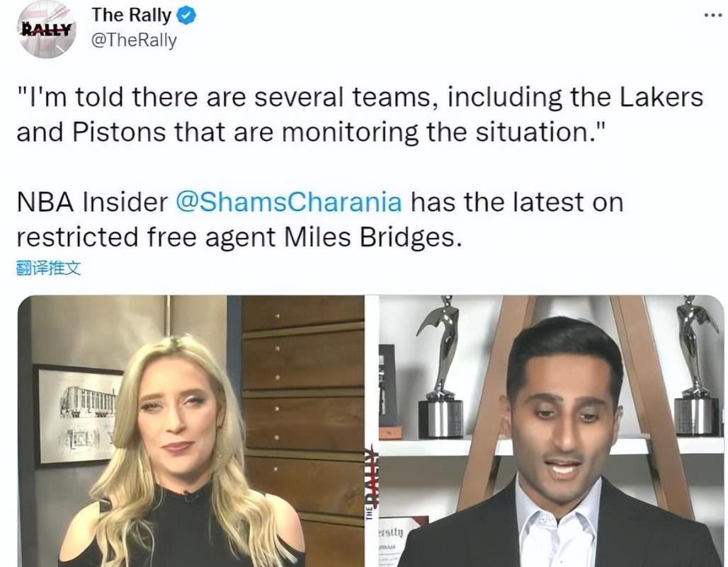The image size is (728, 567).
Task: Click the 翻译推文 translate tweet link
Action: click(48, 268)
